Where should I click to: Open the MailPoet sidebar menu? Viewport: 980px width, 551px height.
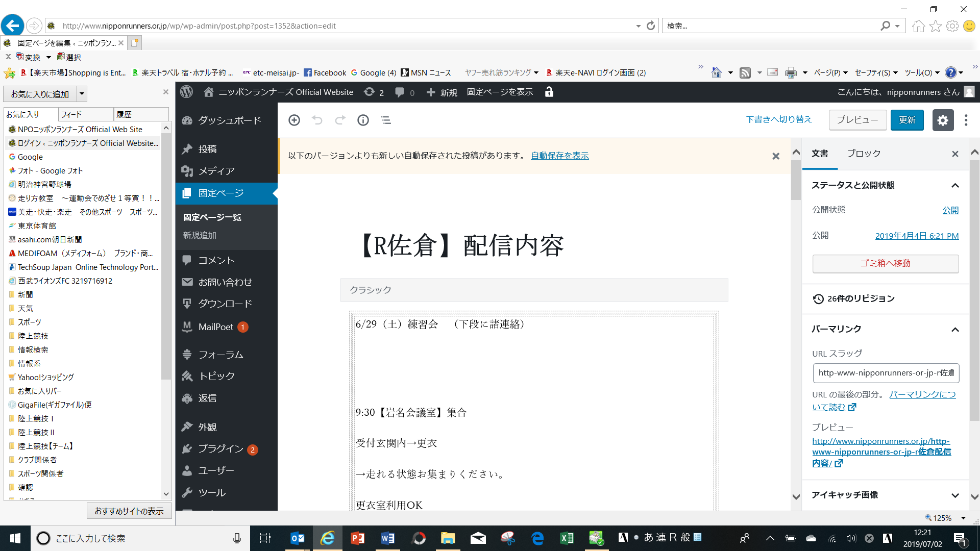tap(215, 327)
